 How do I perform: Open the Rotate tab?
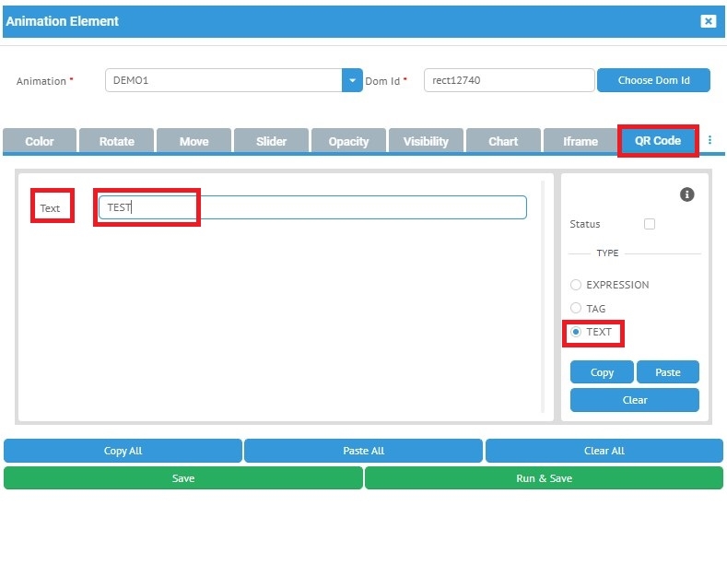click(116, 141)
